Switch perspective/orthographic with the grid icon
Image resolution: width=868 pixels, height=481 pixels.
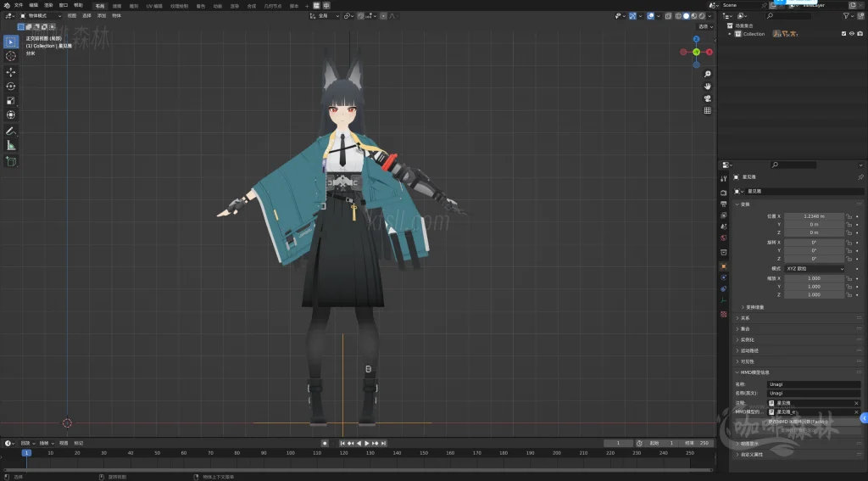(x=708, y=111)
